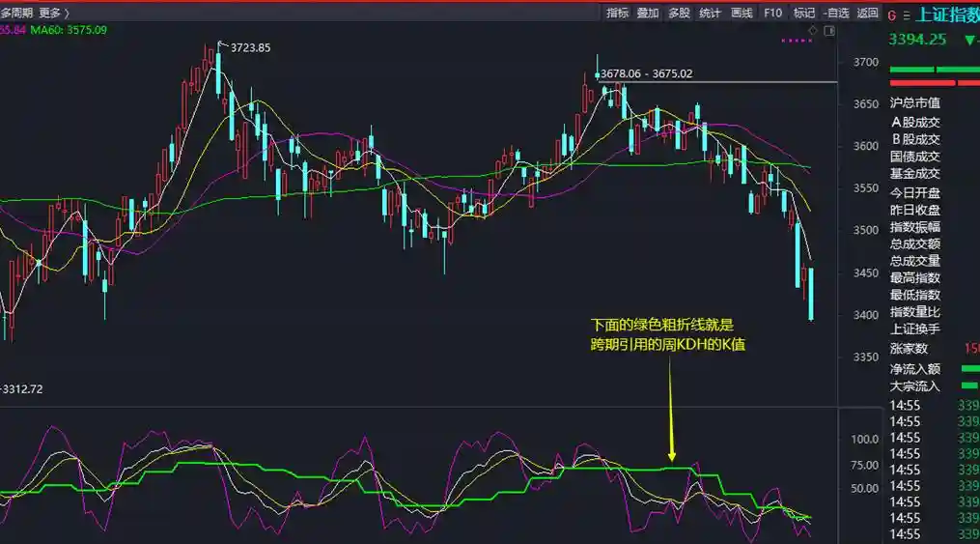Click the 统计 statistics button
Image resolution: width=980 pixels, height=544 pixels.
click(x=710, y=13)
